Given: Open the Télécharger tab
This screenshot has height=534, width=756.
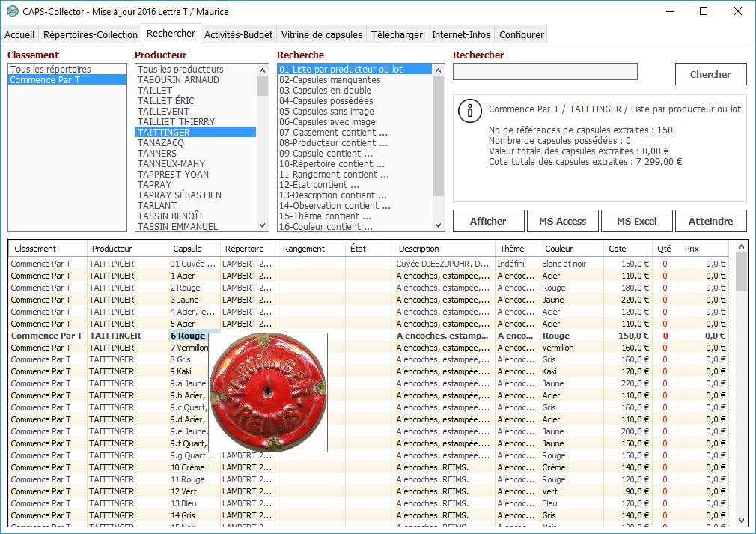Looking at the screenshot, I should click(397, 34).
